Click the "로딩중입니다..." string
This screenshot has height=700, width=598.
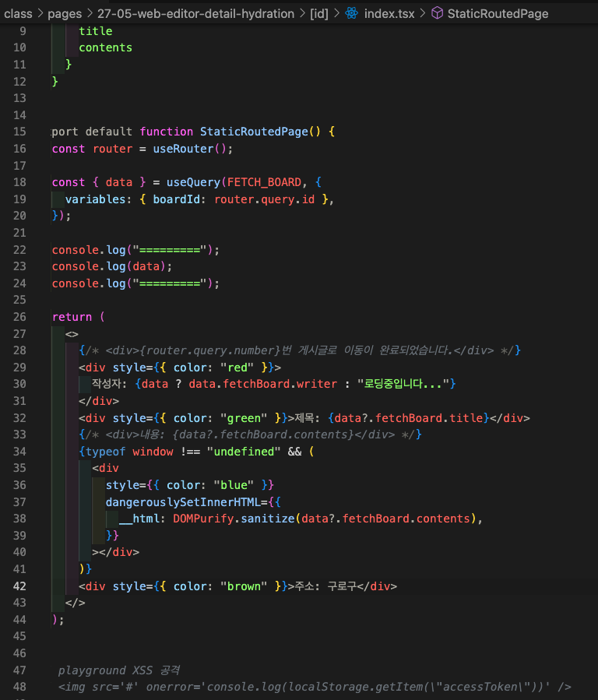tap(403, 384)
